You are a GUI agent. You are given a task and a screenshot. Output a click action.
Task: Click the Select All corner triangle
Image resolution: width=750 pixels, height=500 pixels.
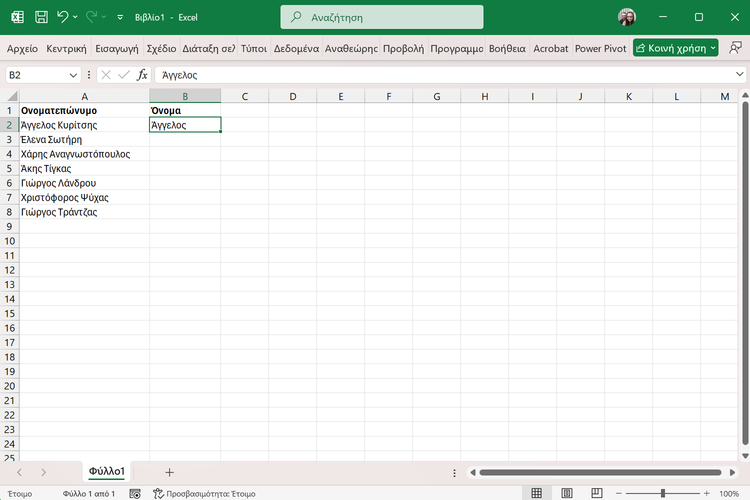coord(11,96)
